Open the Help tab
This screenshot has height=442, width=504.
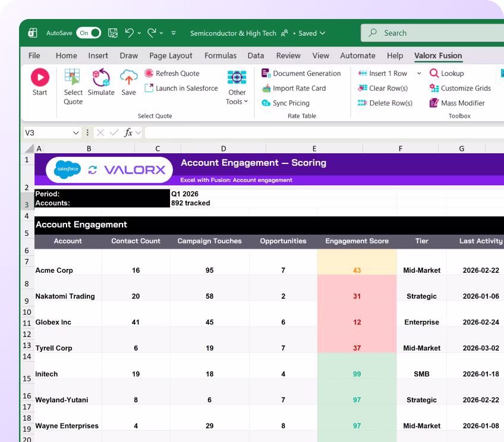click(x=395, y=56)
